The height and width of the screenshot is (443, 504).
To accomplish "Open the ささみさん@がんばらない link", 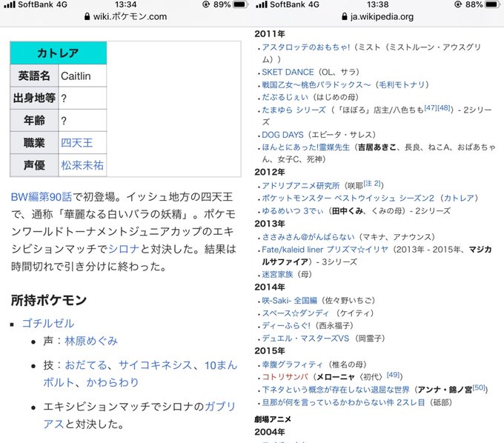I will (x=308, y=237).
